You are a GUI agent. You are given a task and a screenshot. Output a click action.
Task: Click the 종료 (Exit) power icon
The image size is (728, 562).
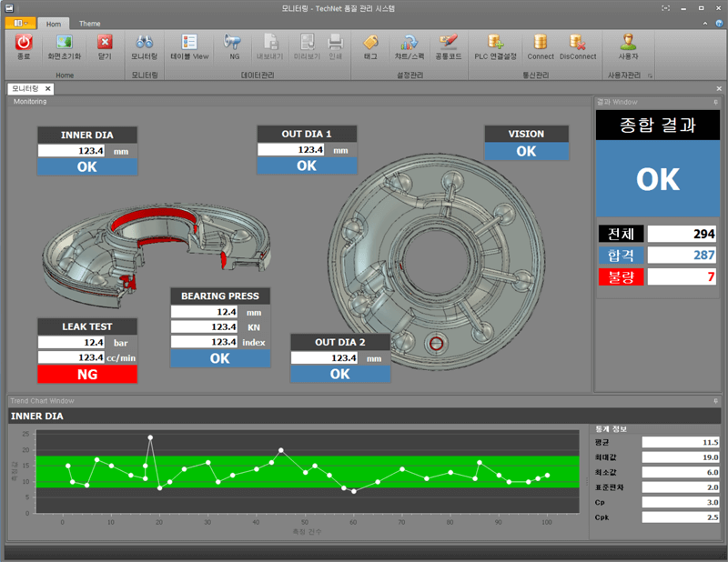24,43
